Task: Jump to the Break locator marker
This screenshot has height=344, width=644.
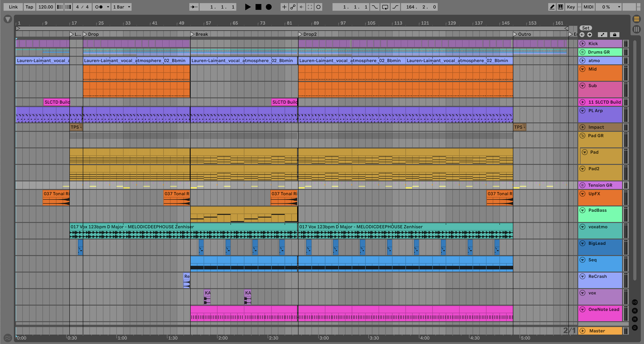Action: coord(192,34)
